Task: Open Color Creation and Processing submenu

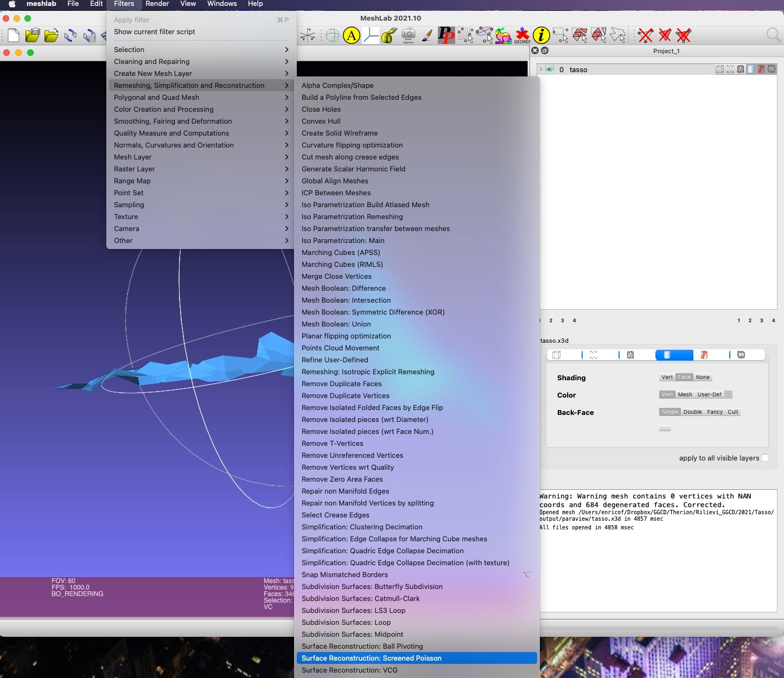Action: (x=201, y=109)
